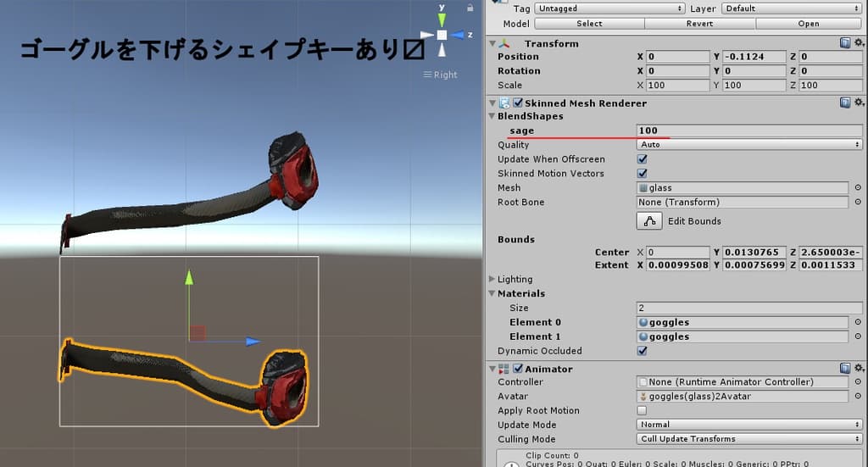Open the Animator component gear menu
Screen dimensions: 868x467
858,369
